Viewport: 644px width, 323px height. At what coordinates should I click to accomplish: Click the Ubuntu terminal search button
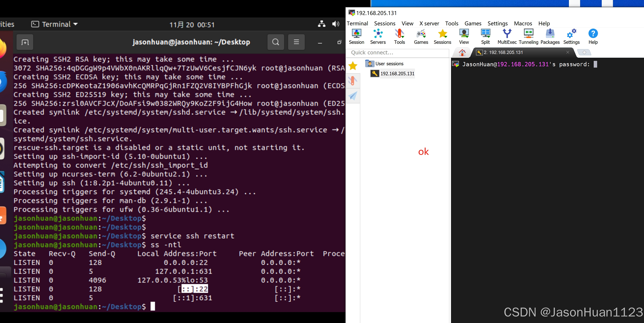click(276, 42)
